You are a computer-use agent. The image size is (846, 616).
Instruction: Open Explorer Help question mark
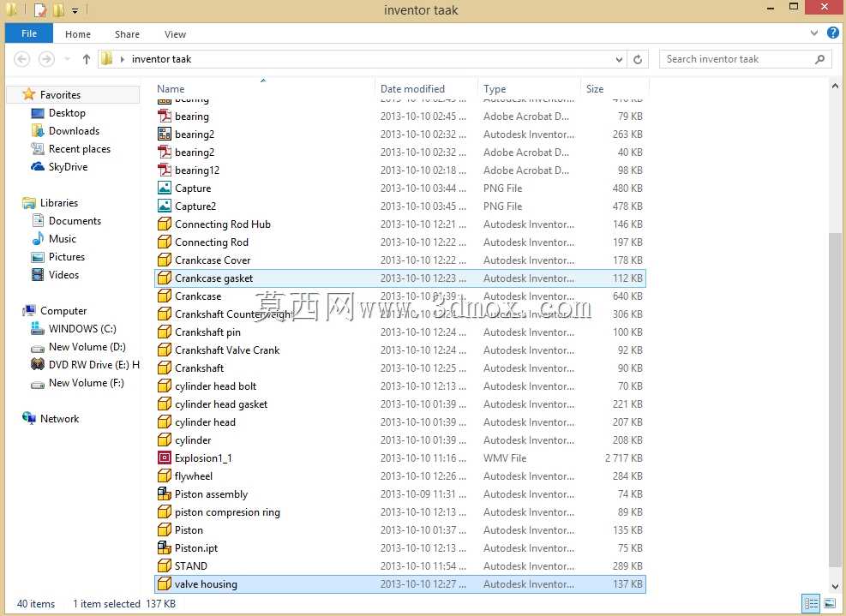(x=832, y=33)
